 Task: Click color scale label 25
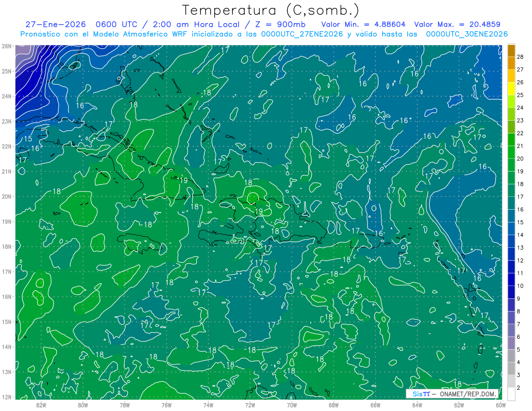pyautogui.click(x=520, y=95)
